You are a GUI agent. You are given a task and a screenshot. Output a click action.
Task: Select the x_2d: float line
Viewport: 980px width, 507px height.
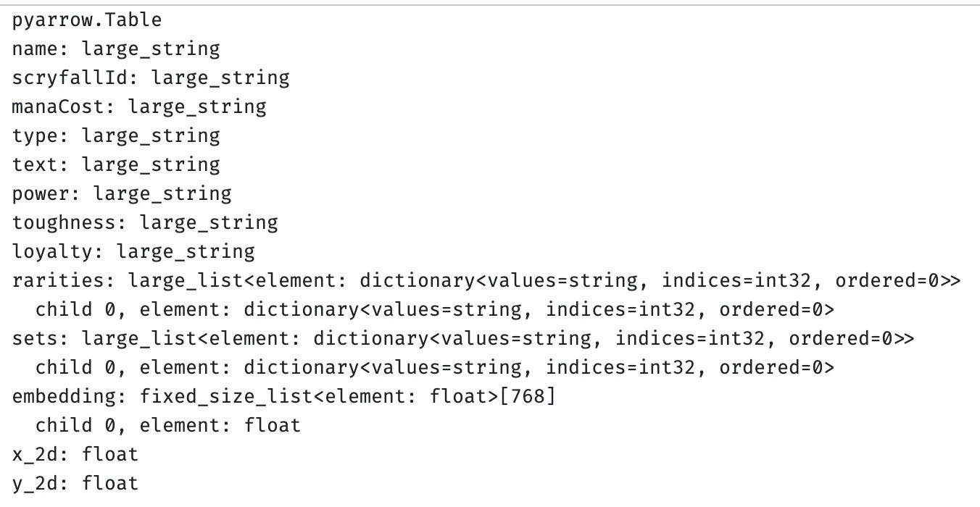click(x=75, y=455)
